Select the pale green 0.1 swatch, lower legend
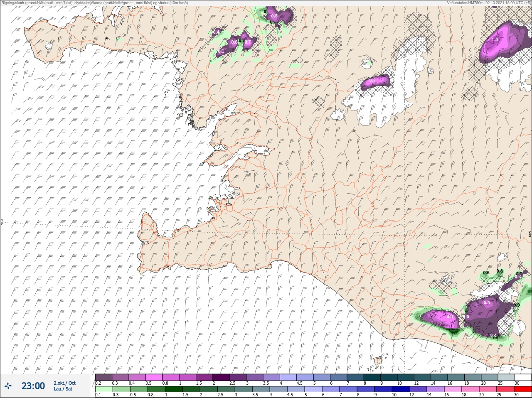532x398 pixels. coord(103,389)
